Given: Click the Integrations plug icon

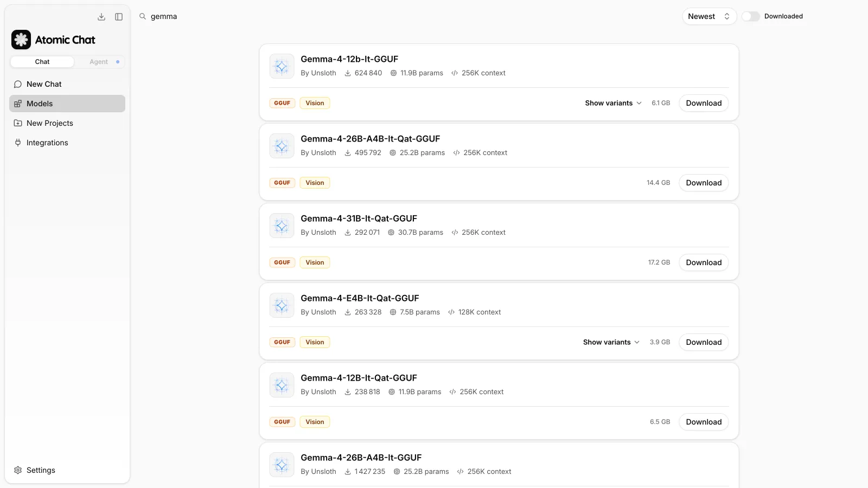Looking at the screenshot, I should click(18, 143).
